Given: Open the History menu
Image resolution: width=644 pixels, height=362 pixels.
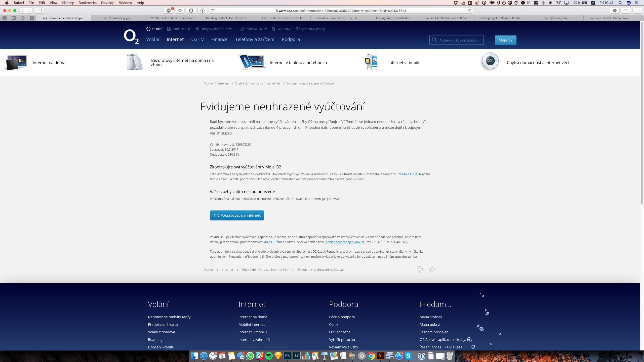Looking at the screenshot, I should click(x=68, y=3).
